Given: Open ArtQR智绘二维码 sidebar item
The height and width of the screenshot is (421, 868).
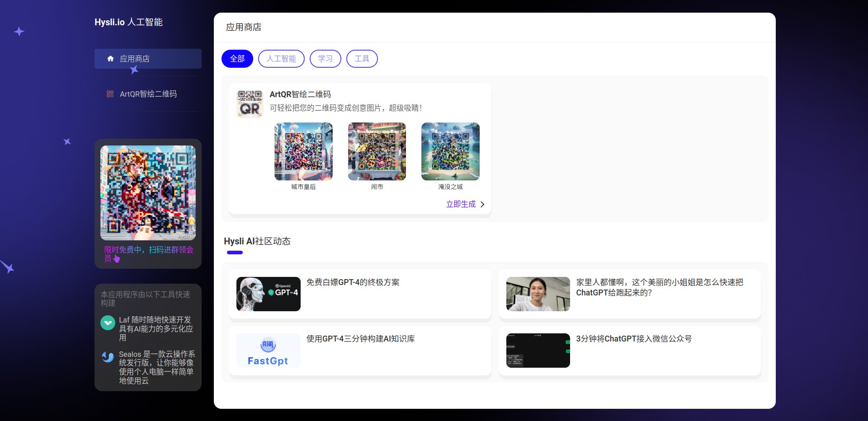Looking at the screenshot, I should (148, 94).
